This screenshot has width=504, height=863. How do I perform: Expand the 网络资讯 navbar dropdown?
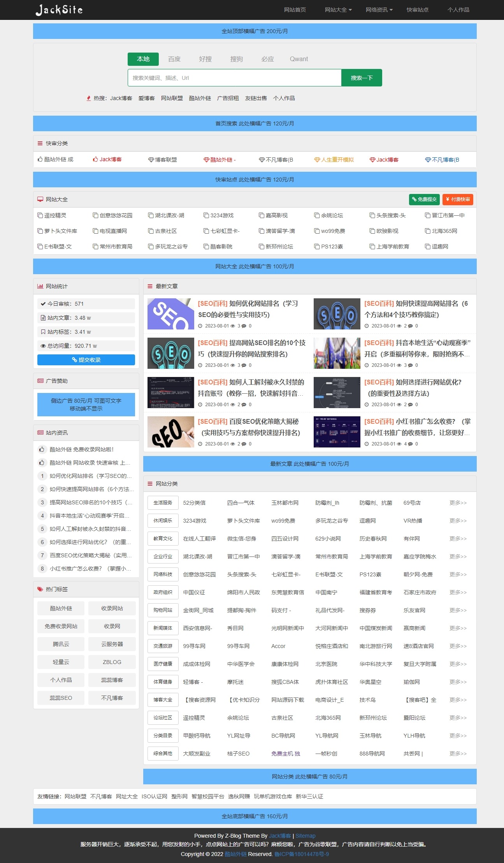(379, 10)
